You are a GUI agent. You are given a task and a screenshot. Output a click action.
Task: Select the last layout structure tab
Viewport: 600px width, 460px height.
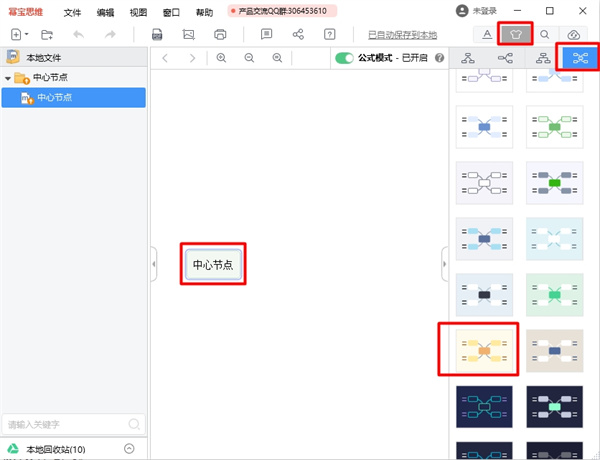tap(578, 58)
